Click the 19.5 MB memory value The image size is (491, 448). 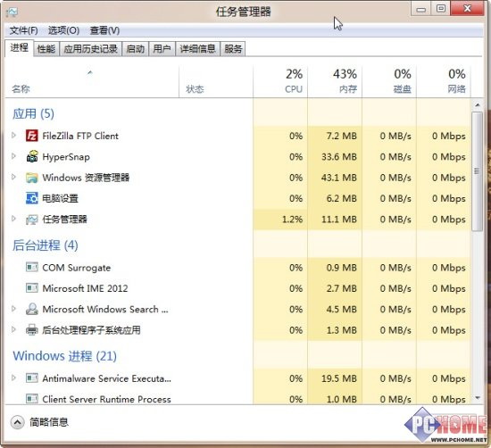coord(339,378)
